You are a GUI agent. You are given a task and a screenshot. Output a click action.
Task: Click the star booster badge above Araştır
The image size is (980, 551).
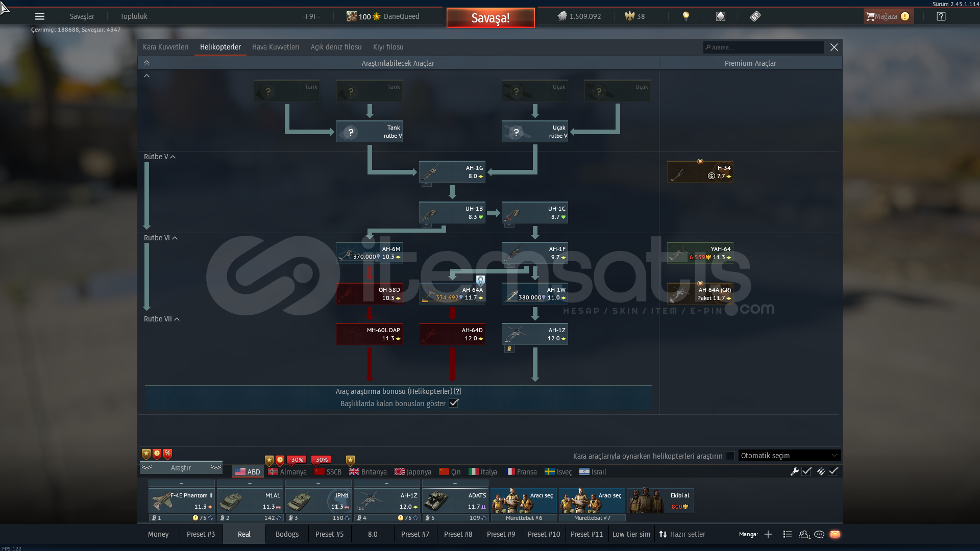point(146,454)
